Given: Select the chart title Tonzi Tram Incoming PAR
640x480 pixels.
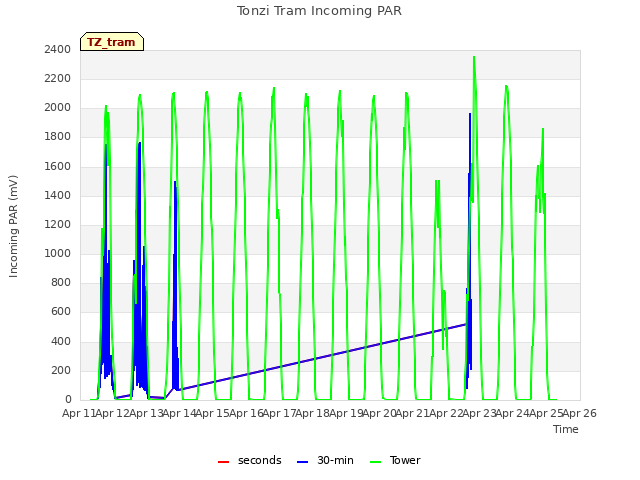Looking at the screenshot, I should coord(319,11).
